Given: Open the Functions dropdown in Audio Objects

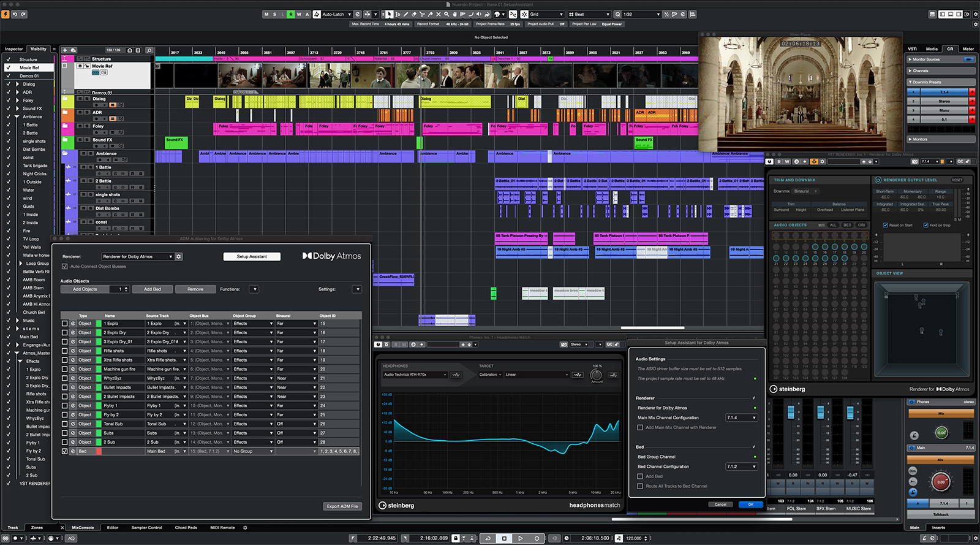Looking at the screenshot, I should pos(254,289).
